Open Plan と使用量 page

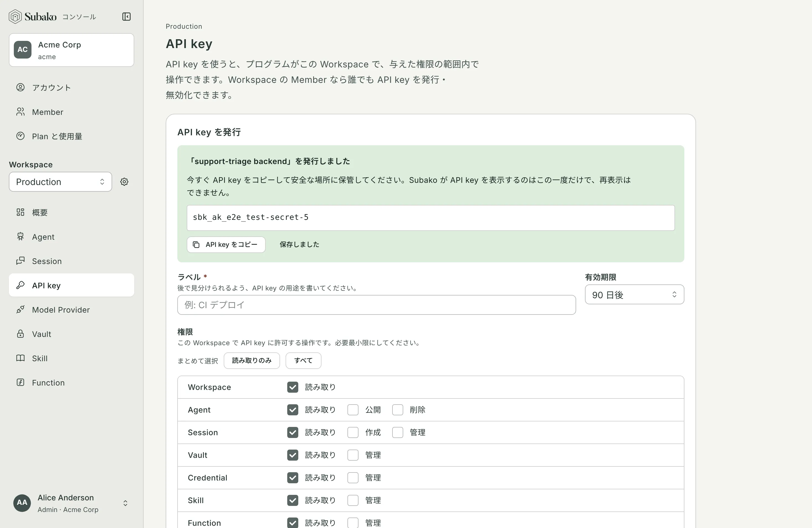pos(71,136)
